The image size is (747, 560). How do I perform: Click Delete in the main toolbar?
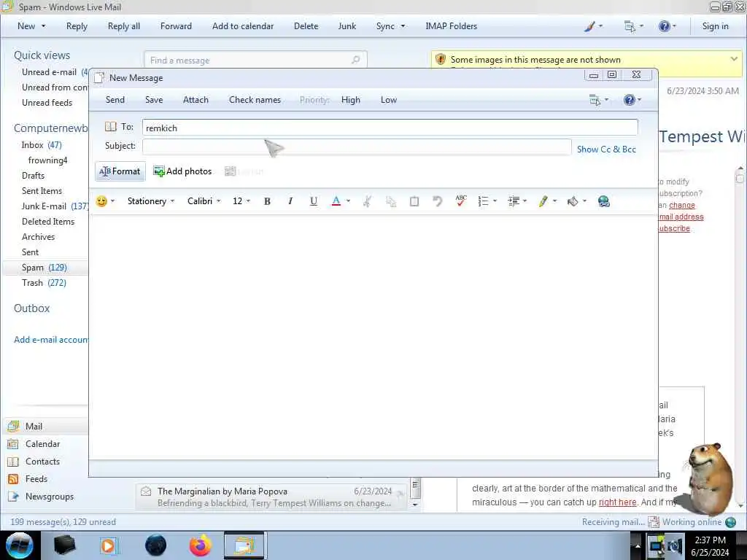(x=306, y=26)
